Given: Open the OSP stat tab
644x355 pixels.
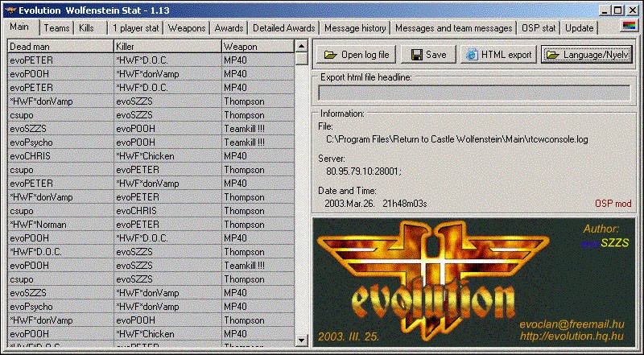Looking at the screenshot, I should pyautogui.click(x=539, y=28).
